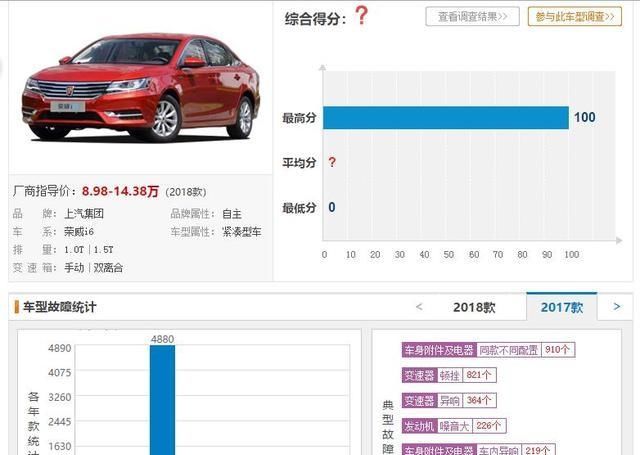Click the 1.5T displacement value
Screen dimensions: 640x455
[104, 250]
